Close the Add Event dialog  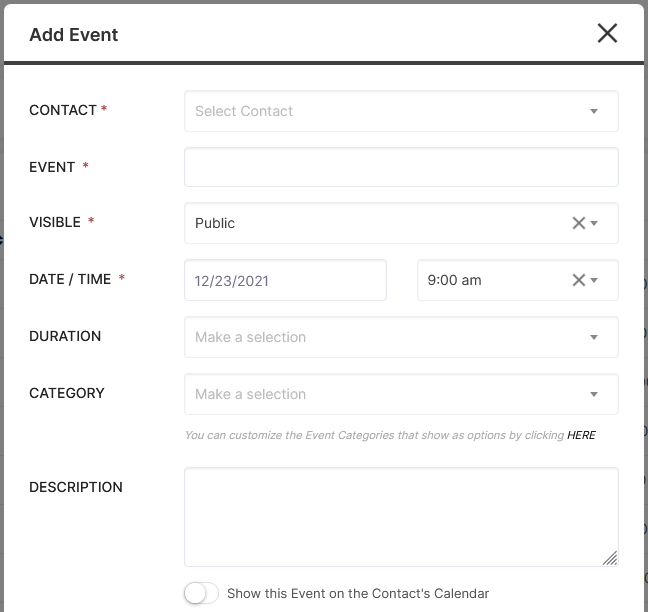click(x=607, y=33)
